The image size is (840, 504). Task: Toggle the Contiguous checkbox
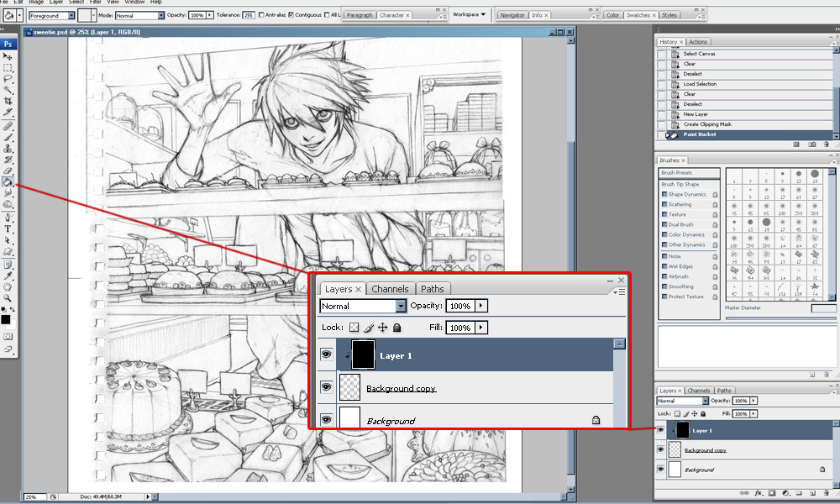coord(291,15)
